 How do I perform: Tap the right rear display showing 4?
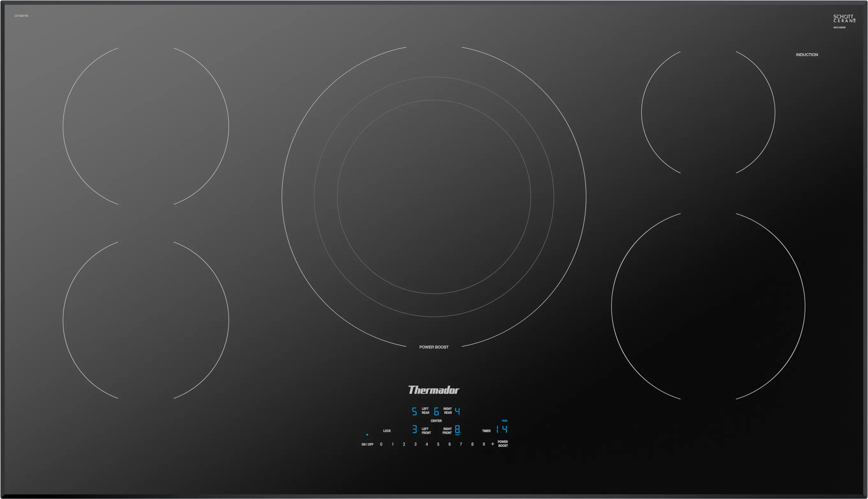tap(457, 411)
